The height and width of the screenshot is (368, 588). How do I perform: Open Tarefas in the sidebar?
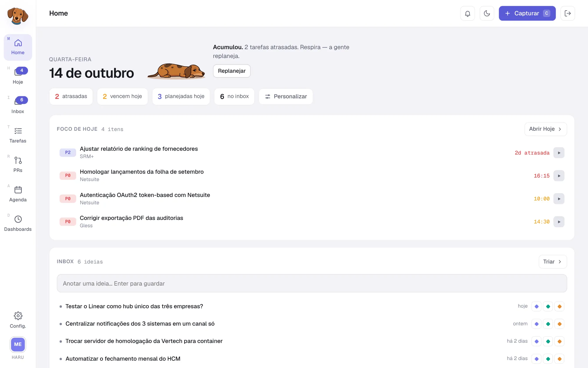pyautogui.click(x=18, y=135)
